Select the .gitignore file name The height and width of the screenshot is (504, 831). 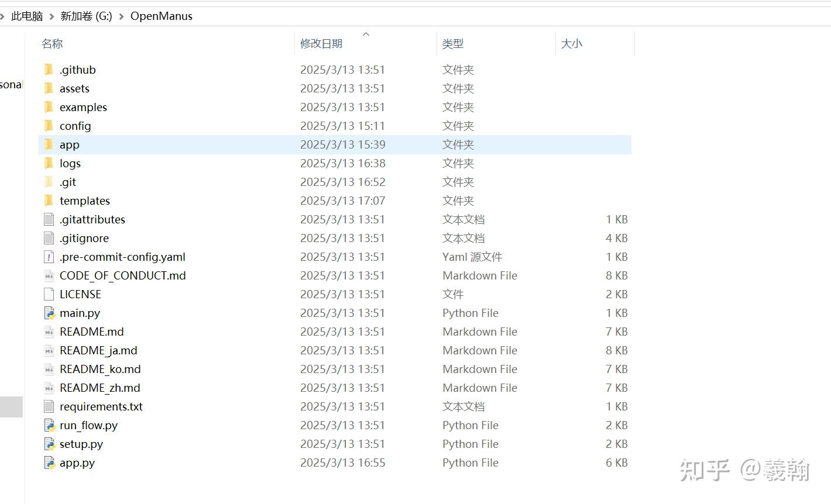point(84,239)
